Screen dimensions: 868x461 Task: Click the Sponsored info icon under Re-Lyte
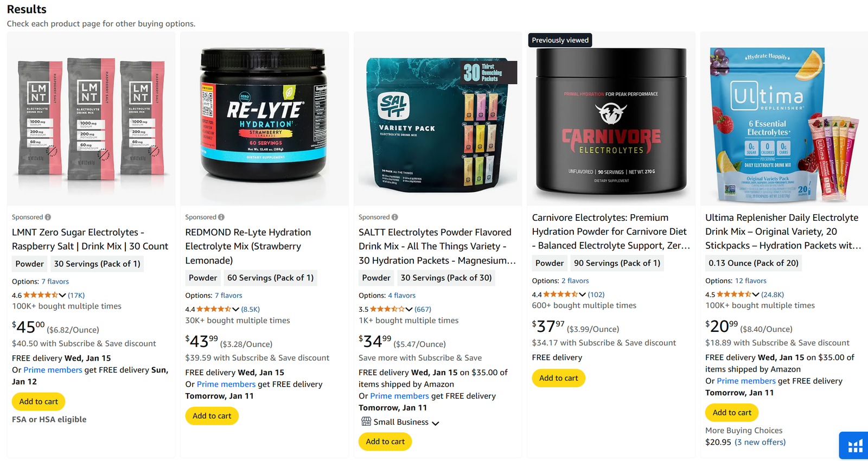tap(221, 217)
